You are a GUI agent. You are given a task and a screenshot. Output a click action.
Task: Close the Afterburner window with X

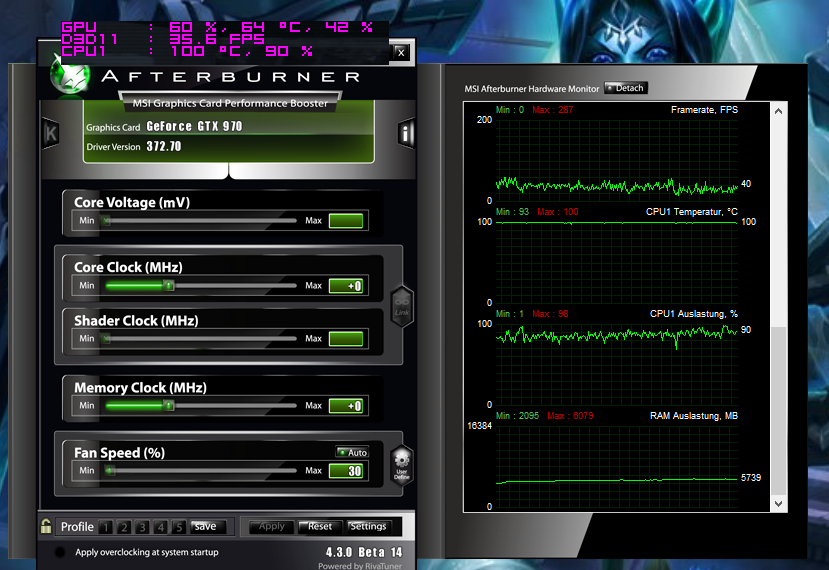coord(401,52)
